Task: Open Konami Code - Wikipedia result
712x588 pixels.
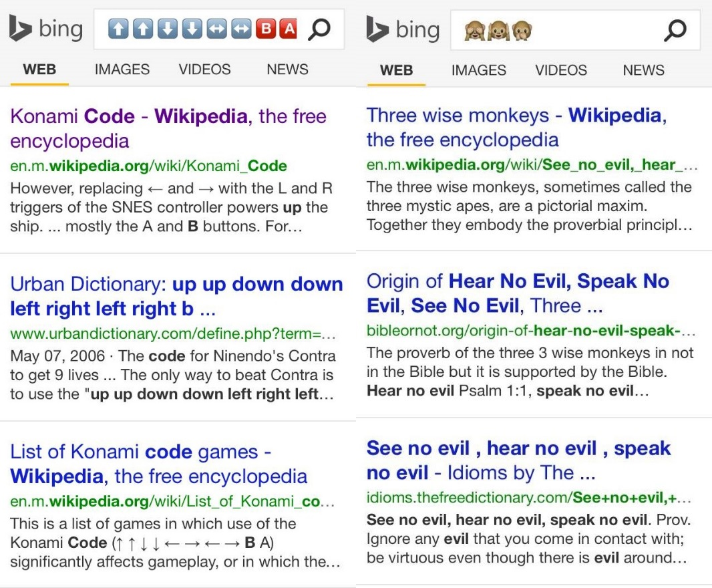Action: click(168, 128)
